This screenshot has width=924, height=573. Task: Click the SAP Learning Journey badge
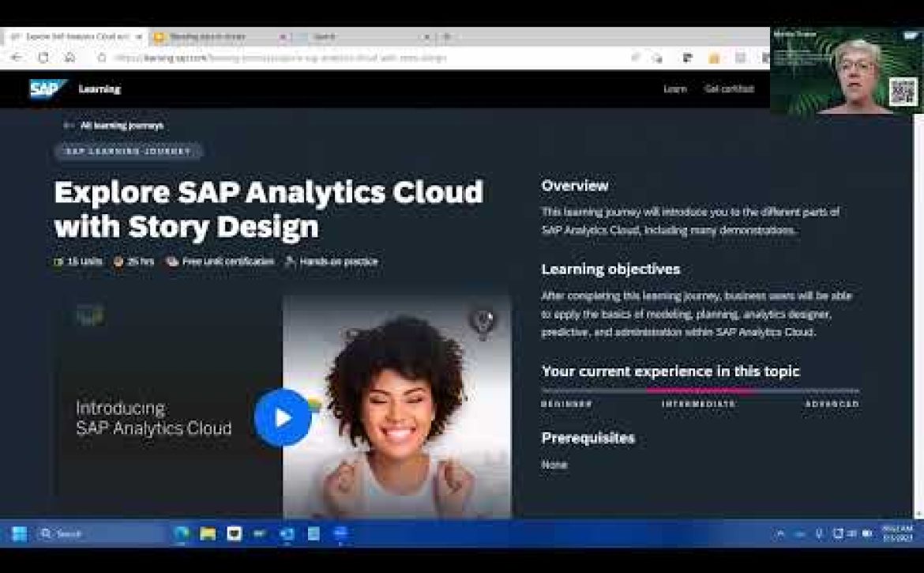click(x=128, y=151)
